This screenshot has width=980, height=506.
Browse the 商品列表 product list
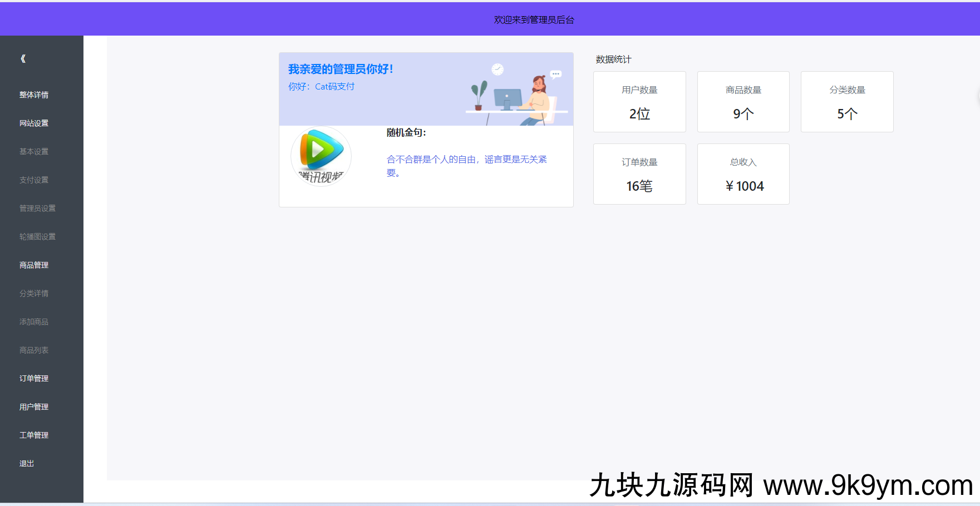tap(33, 350)
